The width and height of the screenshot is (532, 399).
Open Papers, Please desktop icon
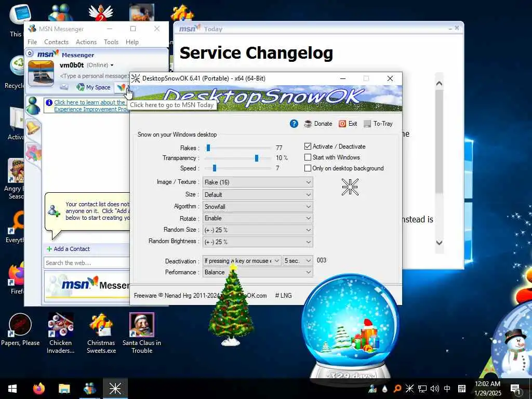click(20, 330)
